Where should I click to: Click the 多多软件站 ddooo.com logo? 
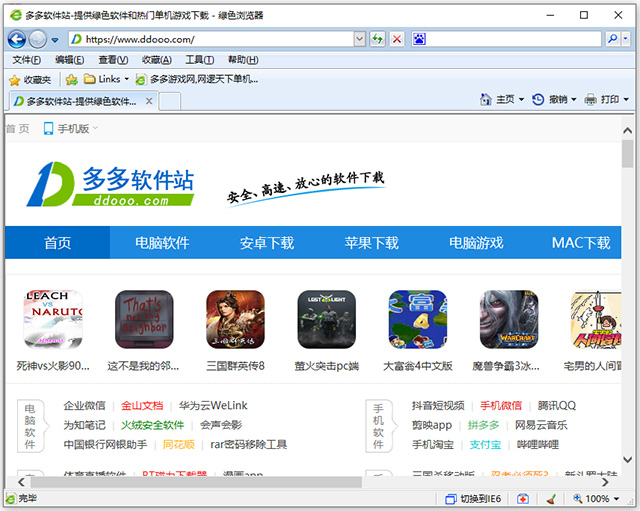click(110, 184)
